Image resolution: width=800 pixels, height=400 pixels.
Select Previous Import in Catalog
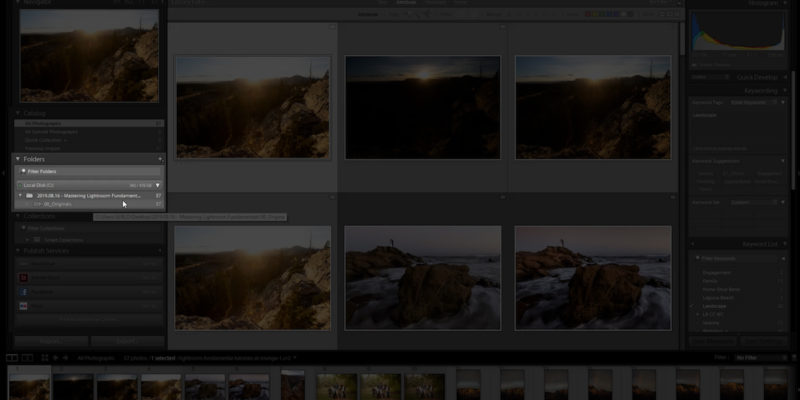coord(89,148)
